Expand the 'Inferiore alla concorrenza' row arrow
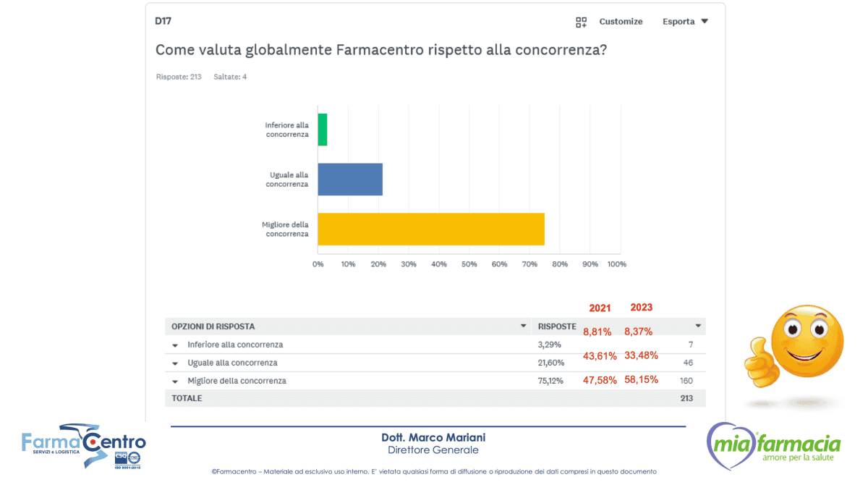Screen dimensions: 868x485 coord(175,345)
